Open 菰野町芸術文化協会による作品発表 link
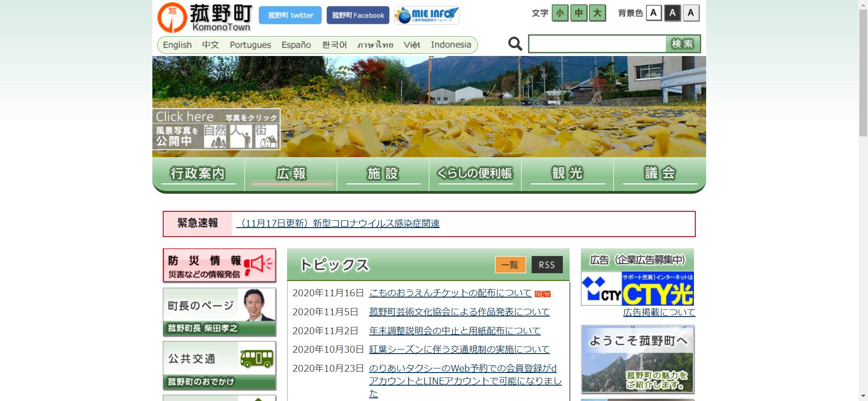 (459, 312)
